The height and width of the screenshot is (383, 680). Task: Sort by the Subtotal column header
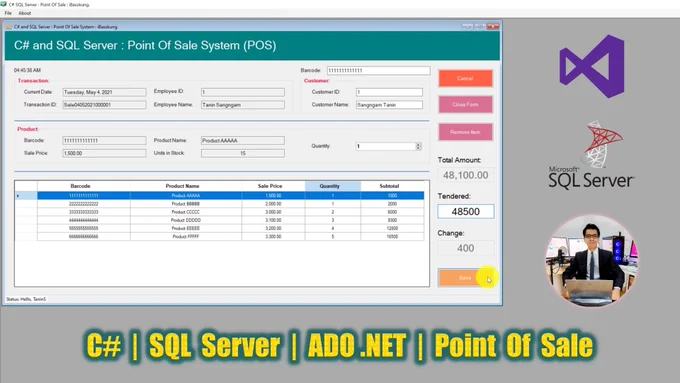[392, 186]
